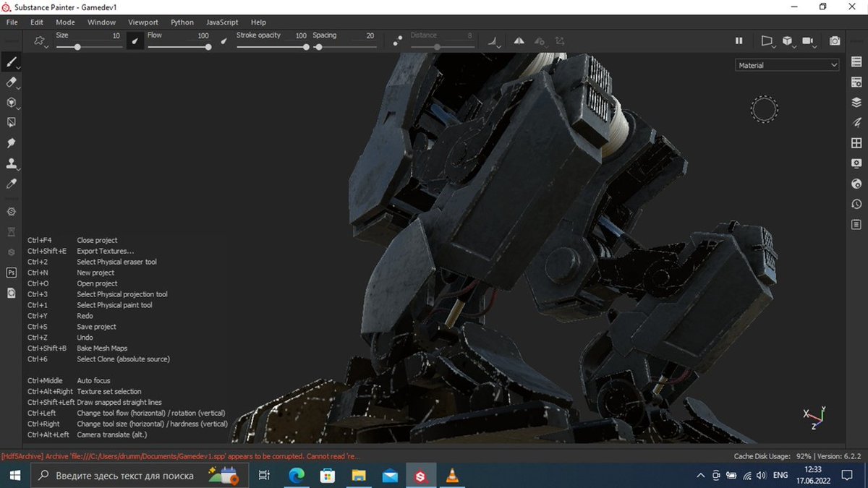This screenshot has height=488, width=868.
Task: Pause the engine computation
Action: [739, 41]
